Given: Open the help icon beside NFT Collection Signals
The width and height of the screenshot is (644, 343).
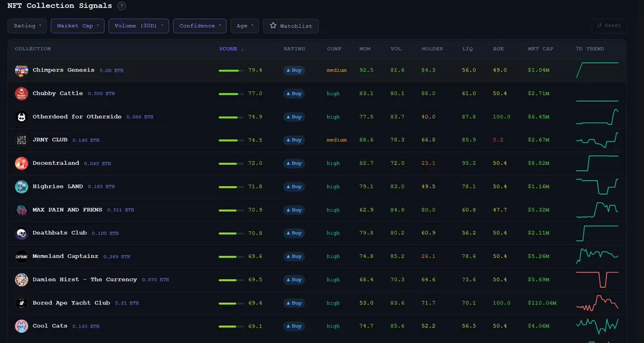Looking at the screenshot, I should 122,6.
